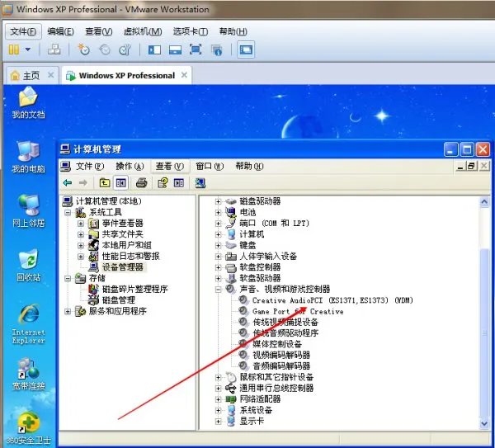The width and height of the screenshot is (495, 448).
Task: Open 回收站 recycle bin on desktop
Action: coord(28,261)
